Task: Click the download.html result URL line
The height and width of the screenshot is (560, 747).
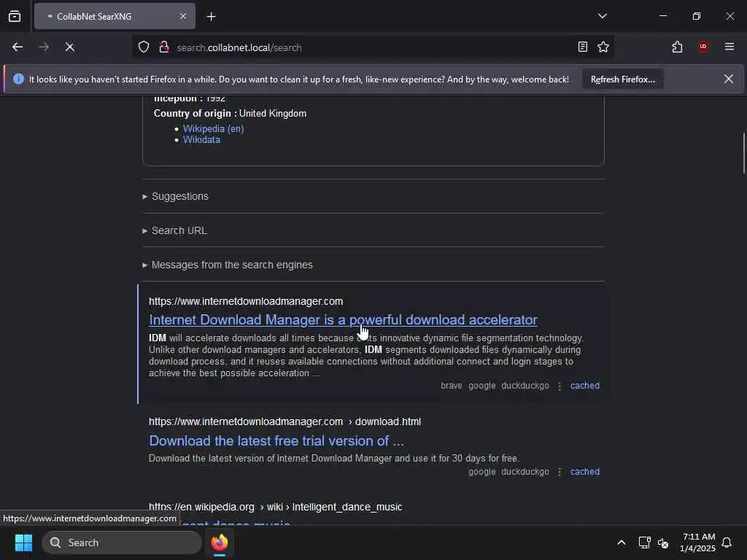Action: point(285,422)
